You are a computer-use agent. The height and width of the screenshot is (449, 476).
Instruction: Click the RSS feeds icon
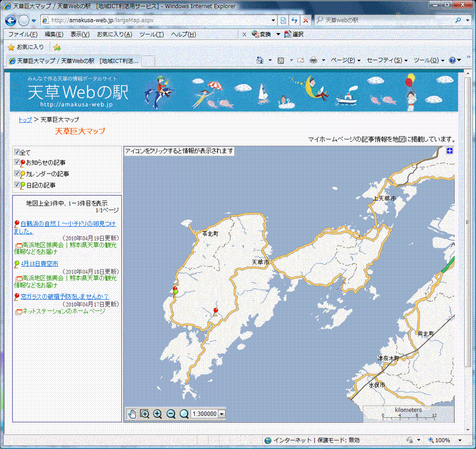[281, 61]
